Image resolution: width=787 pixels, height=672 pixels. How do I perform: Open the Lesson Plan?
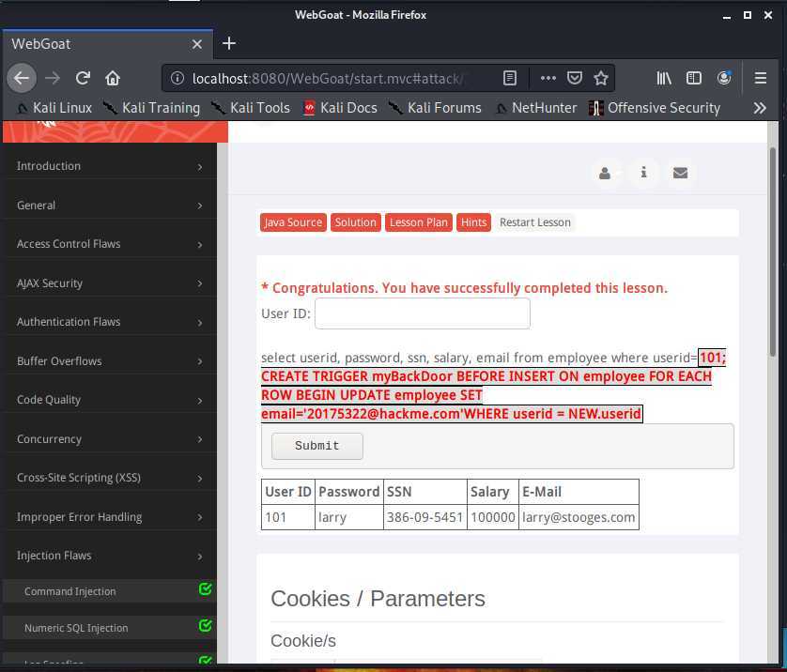pyautogui.click(x=419, y=222)
